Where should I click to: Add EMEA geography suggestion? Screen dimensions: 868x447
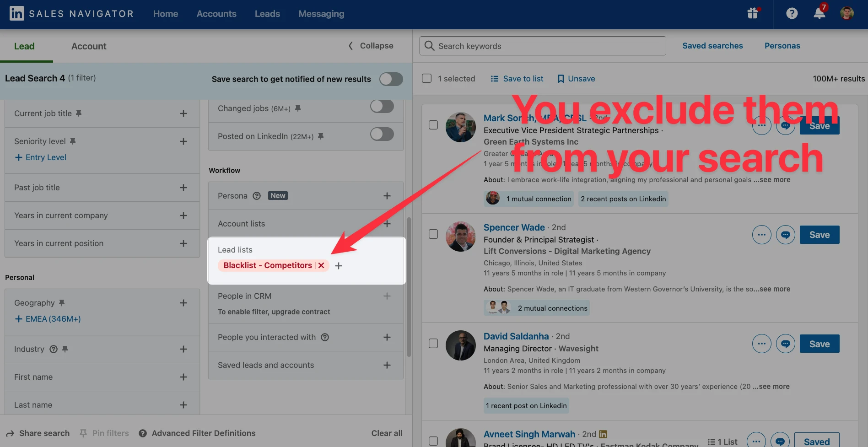pyautogui.click(x=48, y=319)
